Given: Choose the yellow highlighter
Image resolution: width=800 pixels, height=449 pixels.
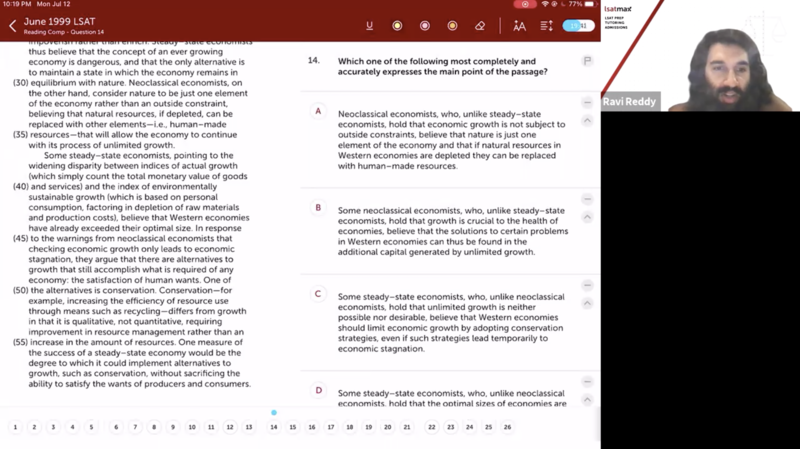Looking at the screenshot, I should pos(397,26).
